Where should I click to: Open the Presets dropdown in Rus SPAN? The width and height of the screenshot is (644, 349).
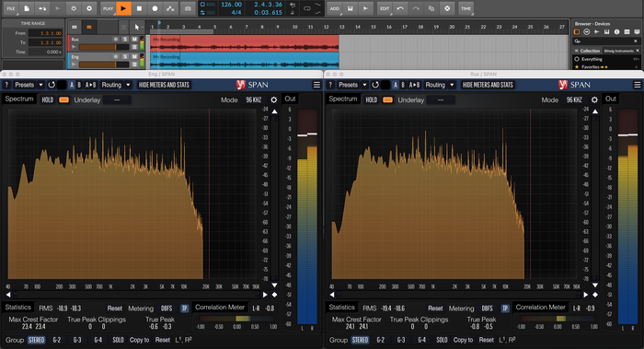pos(352,85)
